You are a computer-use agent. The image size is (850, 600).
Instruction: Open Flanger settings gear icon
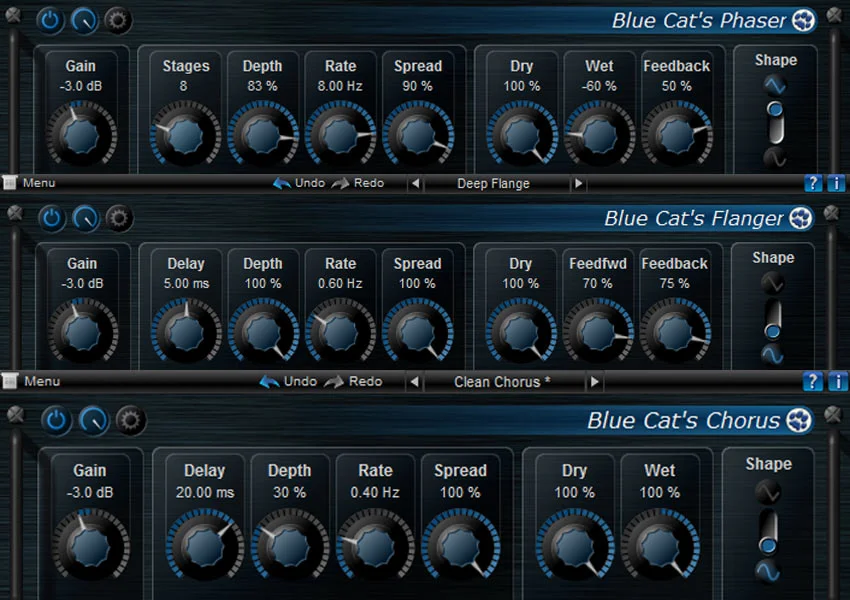click(x=119, y=218)
